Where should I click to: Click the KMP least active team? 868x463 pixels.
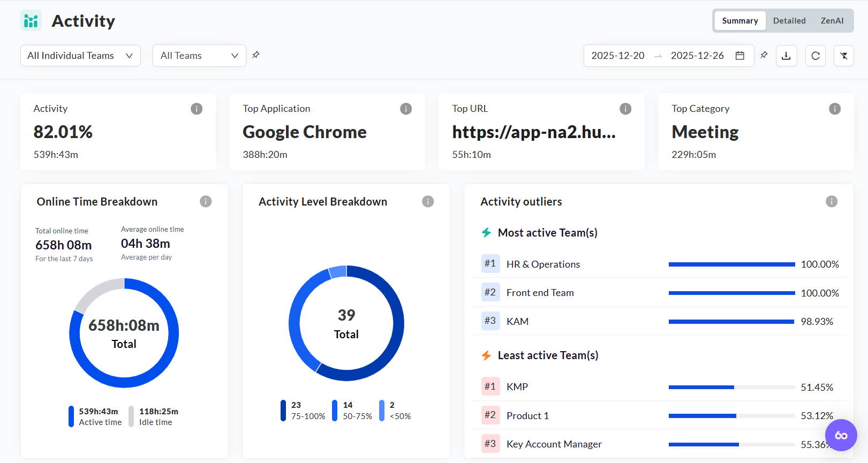pos(517,386)
